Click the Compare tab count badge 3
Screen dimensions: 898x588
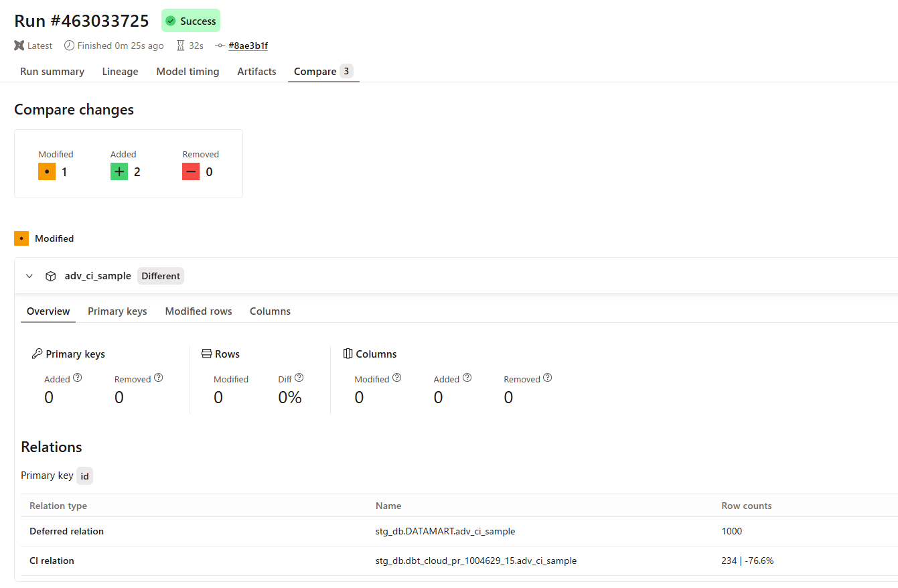pos(346,71)
